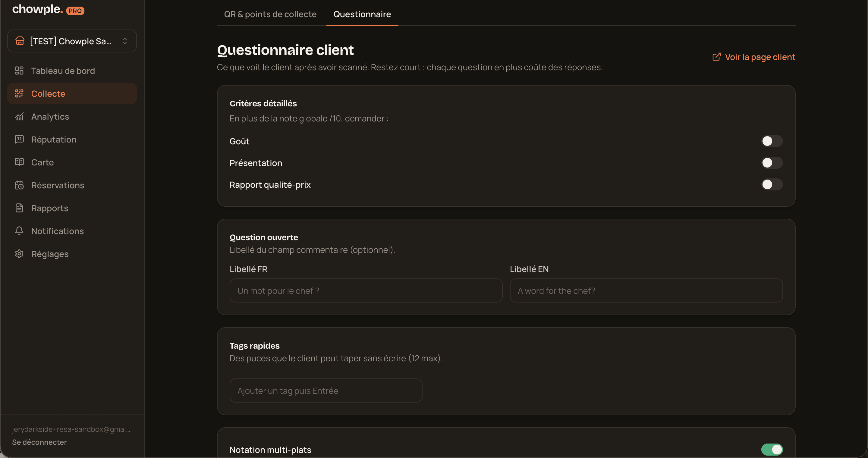Open the Rapports section

point(72,208)
